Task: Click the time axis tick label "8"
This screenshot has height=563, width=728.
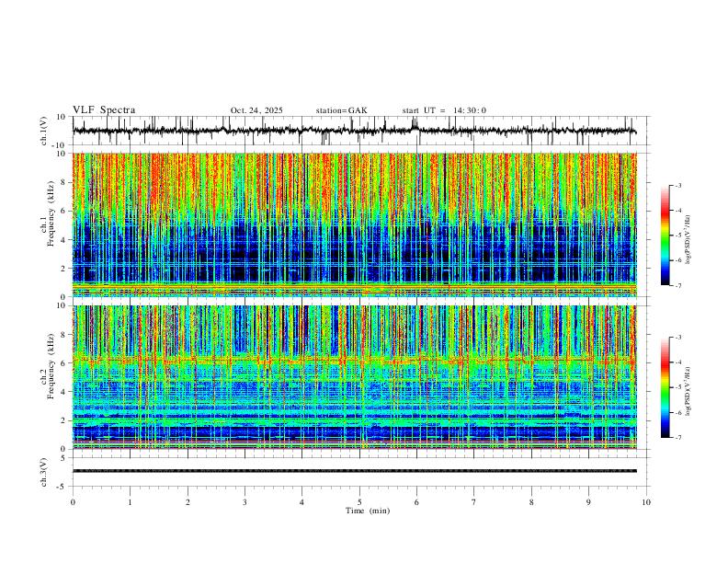Action: pyautogui.click(x=531, y=502)
